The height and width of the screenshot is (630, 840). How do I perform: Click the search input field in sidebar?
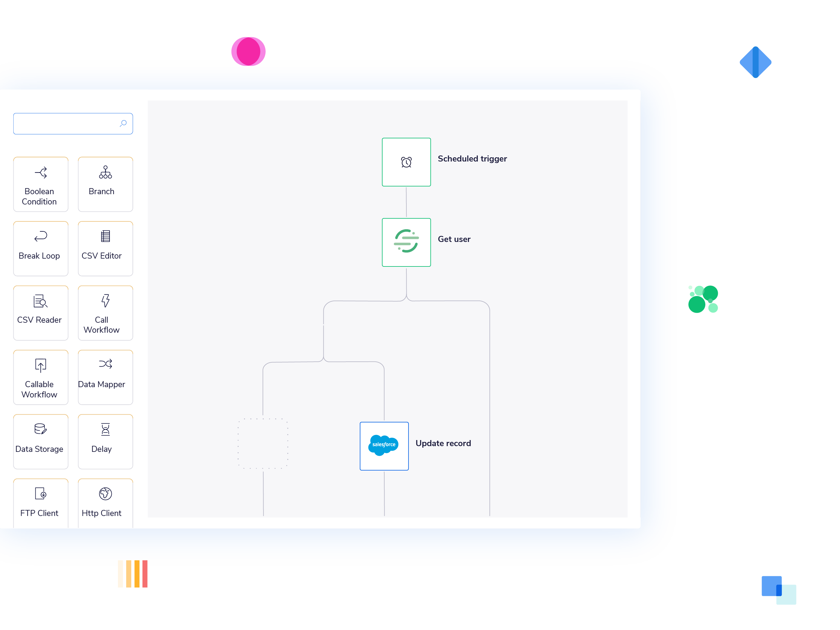pos(73,124)
